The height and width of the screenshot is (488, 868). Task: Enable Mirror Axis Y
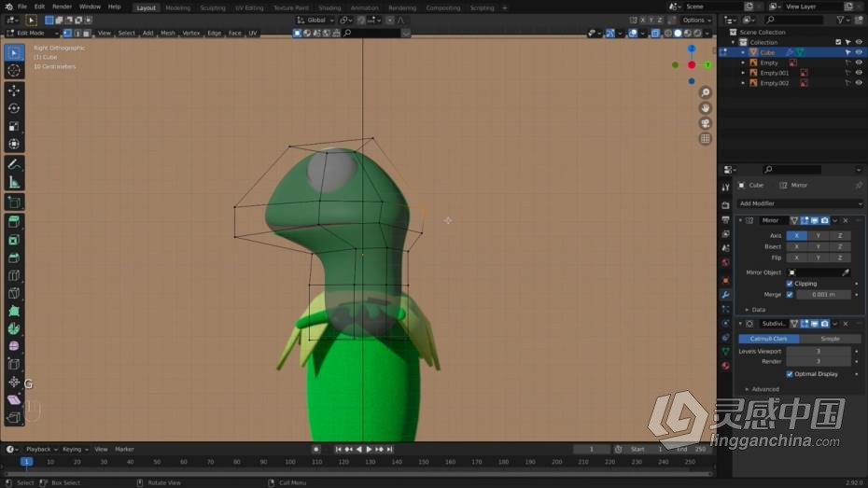tap(819, 236)
